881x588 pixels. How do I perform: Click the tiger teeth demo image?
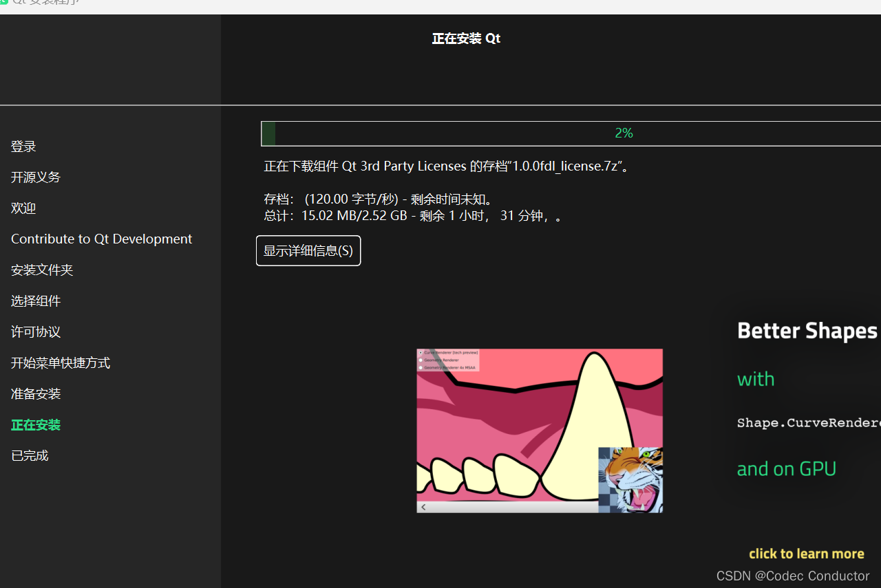coord(540,431)
